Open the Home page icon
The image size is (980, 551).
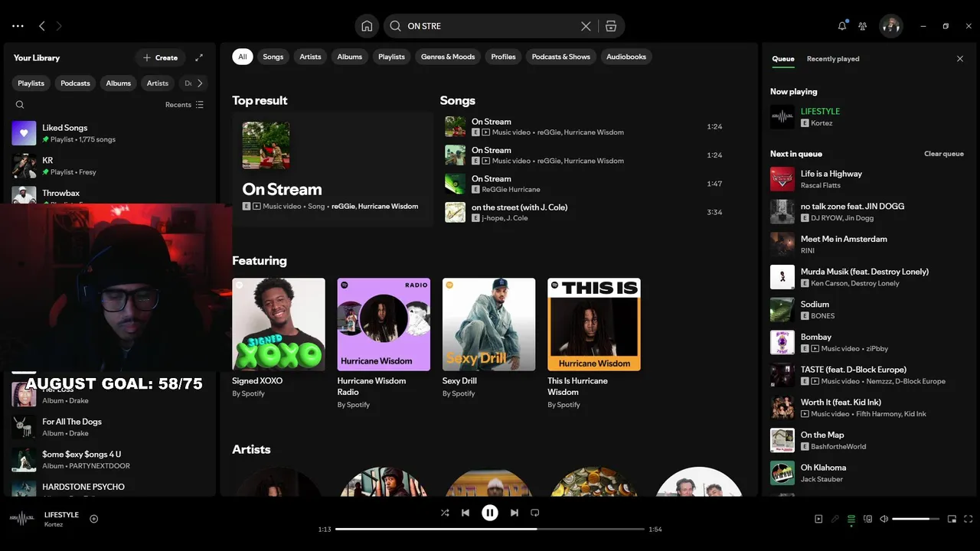367,26
